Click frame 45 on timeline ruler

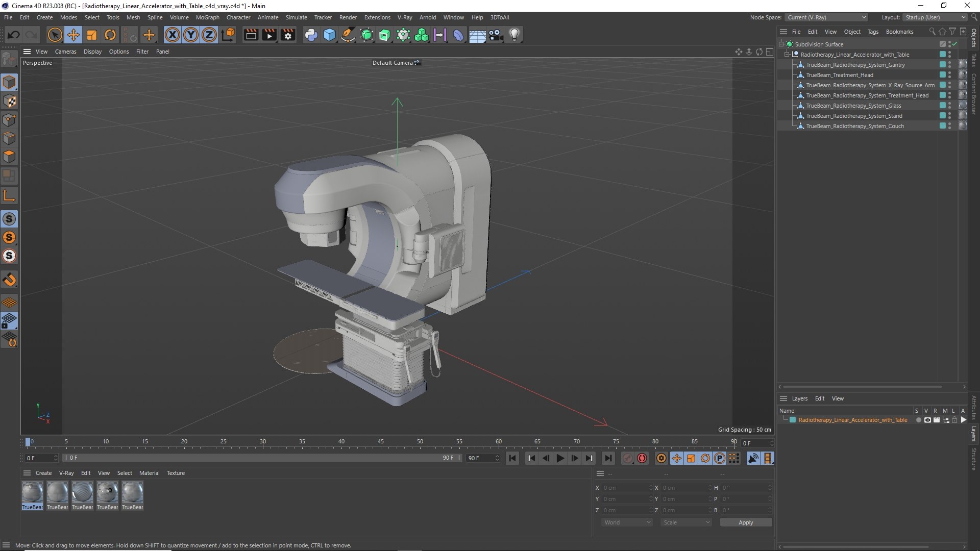381,443
